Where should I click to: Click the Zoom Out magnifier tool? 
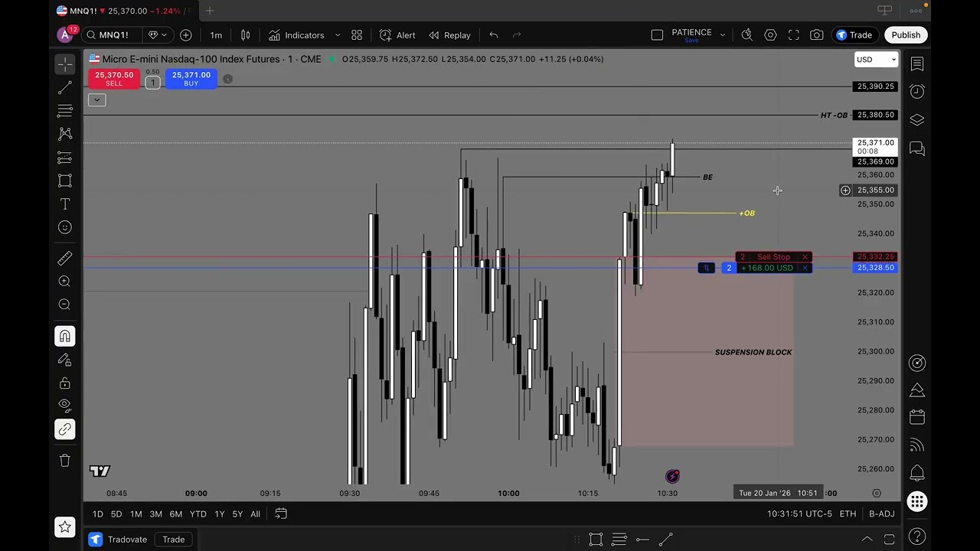(65, 305)
